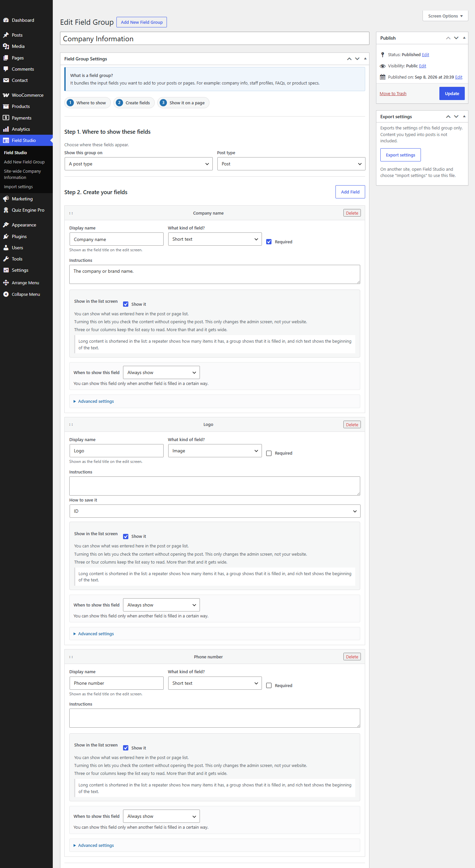Click the drag handle for Logo field
Screen dimensions: 475x868
pos(71,425)
